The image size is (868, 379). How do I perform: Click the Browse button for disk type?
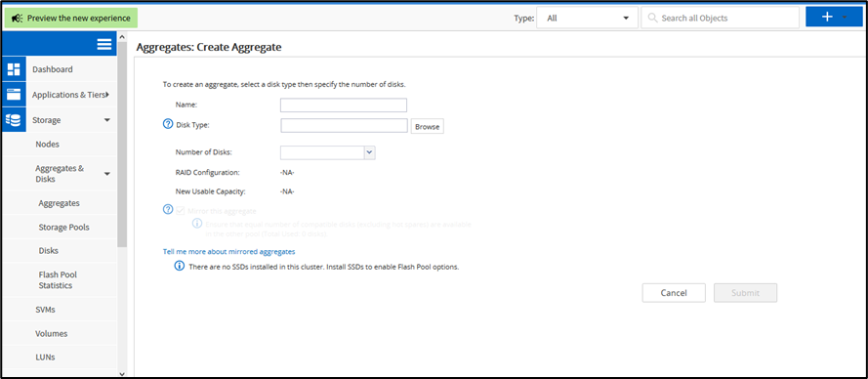[x=428, y=126]
